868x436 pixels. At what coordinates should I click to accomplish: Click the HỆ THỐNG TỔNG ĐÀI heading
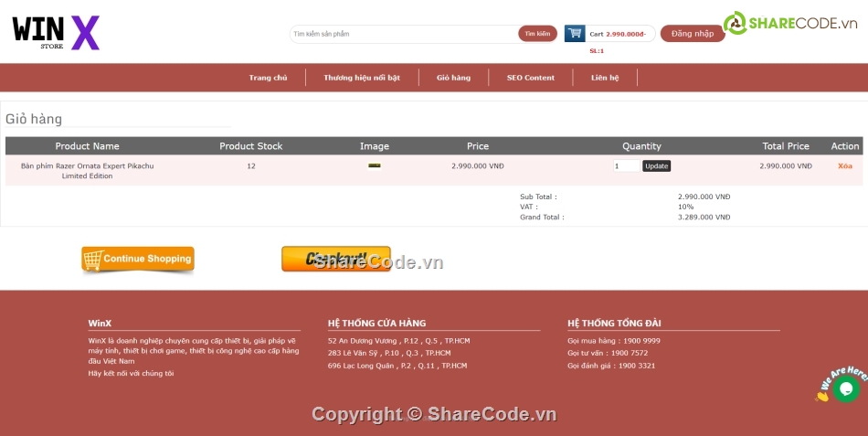click(615, 323)
